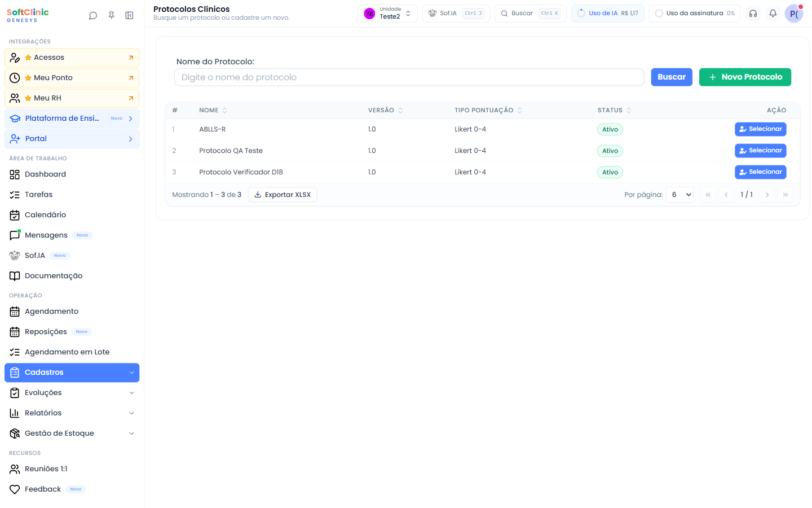
Task: Open Sof.IA assistant in top bar
Action: (456, 14)
